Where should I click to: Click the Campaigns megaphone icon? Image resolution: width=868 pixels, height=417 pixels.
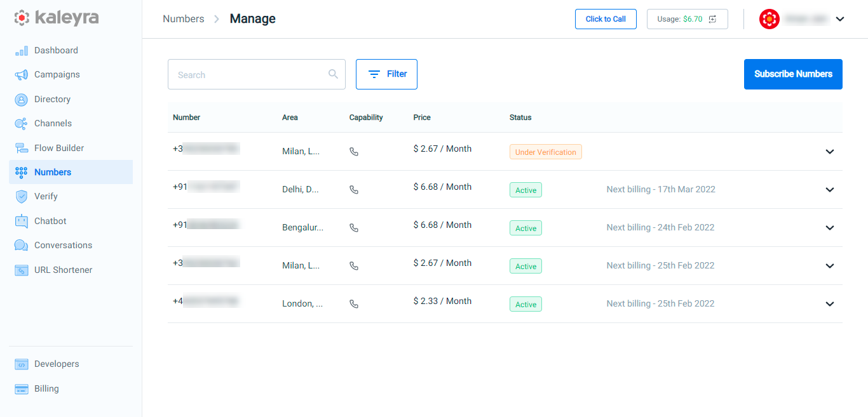point(22,75)
